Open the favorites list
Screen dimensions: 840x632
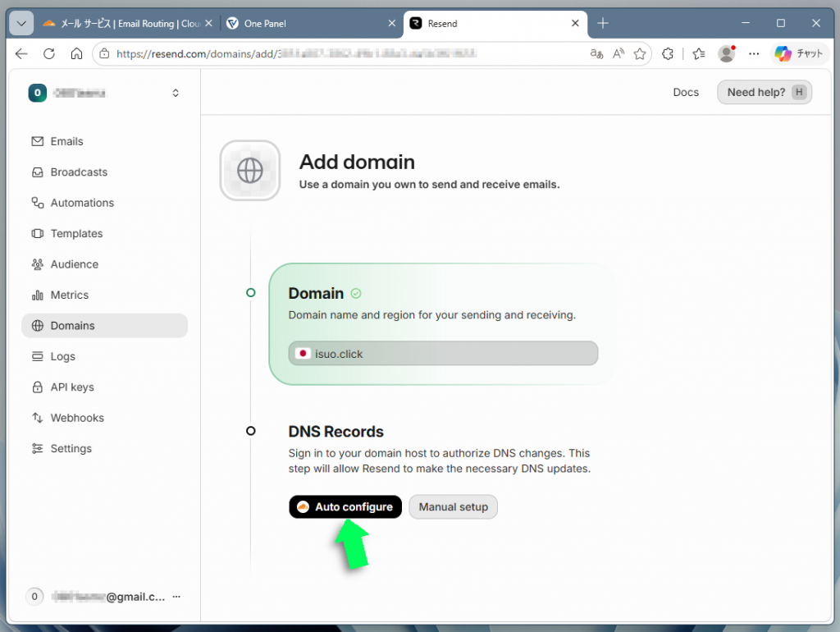[x=699, y=53]
